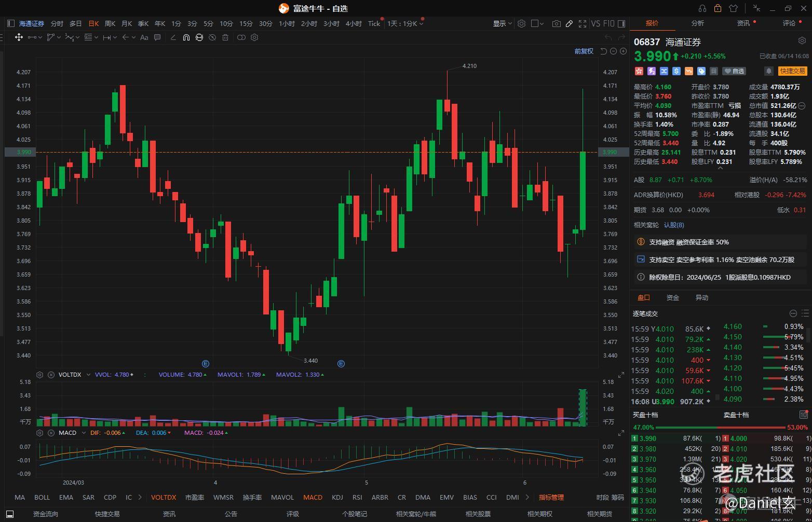Select the eraser drawing tool
812x522 pixels.
173,37
